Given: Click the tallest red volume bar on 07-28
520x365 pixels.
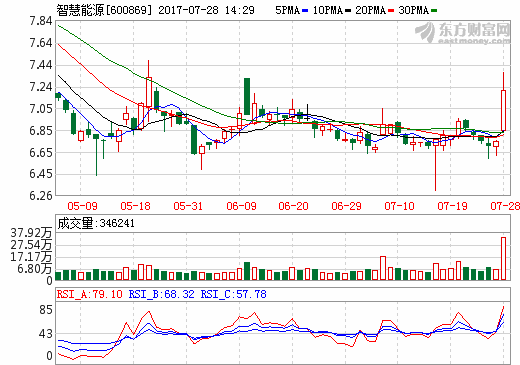Looking at the screenshot, I should click(503, 258).
